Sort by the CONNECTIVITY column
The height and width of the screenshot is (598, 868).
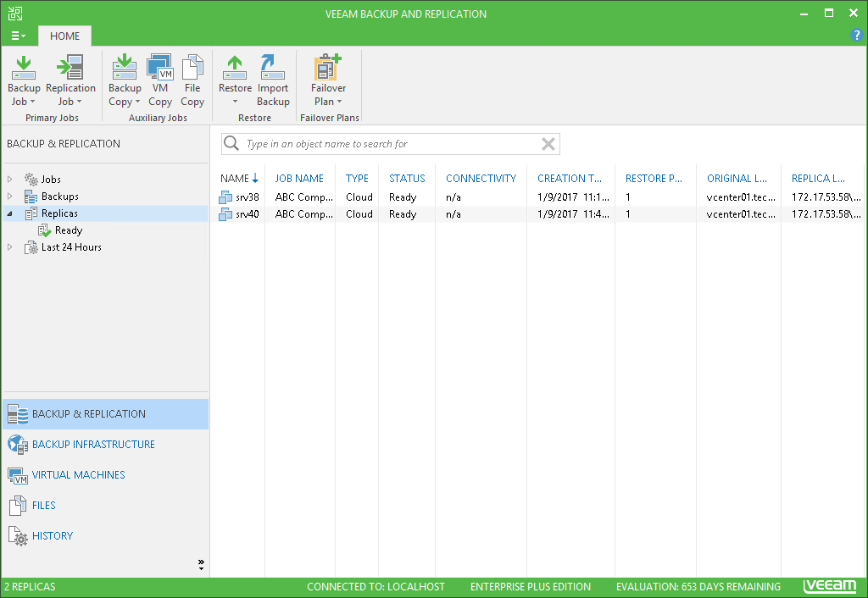click(481, 179)
